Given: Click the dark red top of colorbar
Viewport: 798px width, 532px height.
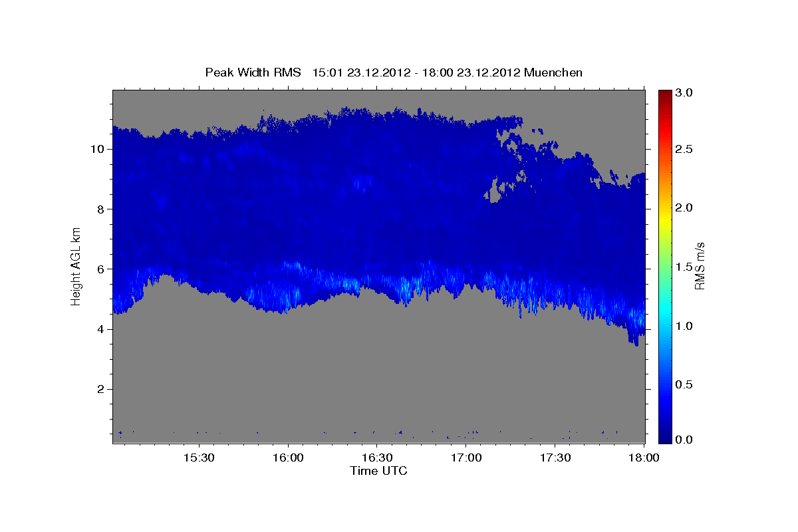Looking at the screenshot, I should point(664,94).
